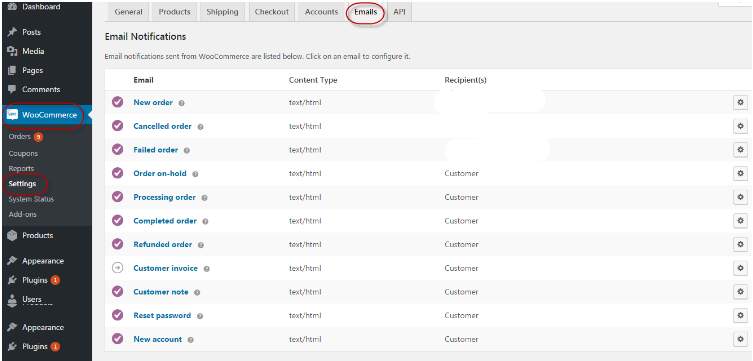The image size is (753, 361).
Task: Toggle enabled checkmark for Processing order
Action: click(118, 197)
